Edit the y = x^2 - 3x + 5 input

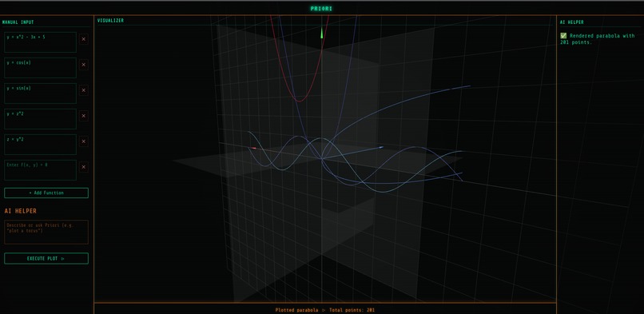40,42
